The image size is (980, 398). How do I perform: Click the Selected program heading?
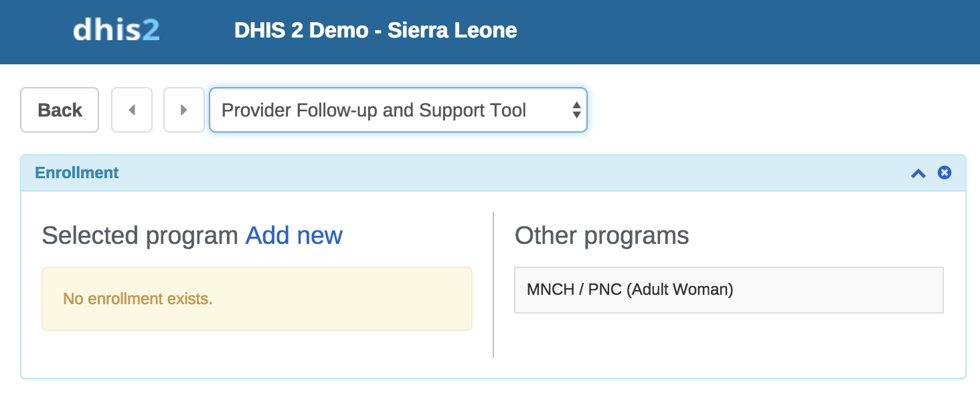click(140, 236)
